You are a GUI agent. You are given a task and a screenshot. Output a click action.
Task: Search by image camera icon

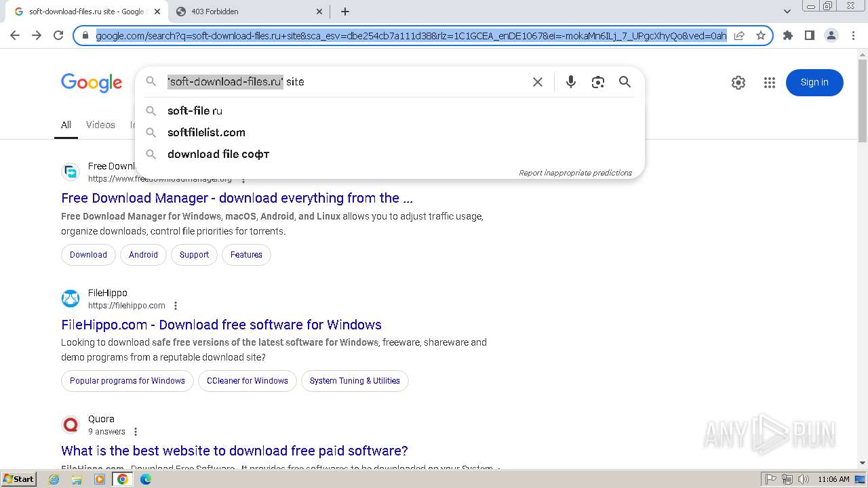tap(597, 82)
